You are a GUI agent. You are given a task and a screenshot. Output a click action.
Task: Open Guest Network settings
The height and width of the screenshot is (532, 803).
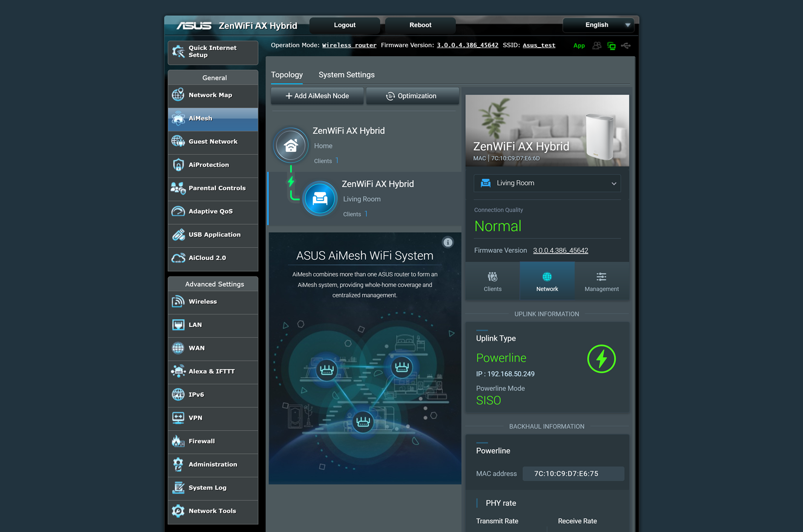213,142
